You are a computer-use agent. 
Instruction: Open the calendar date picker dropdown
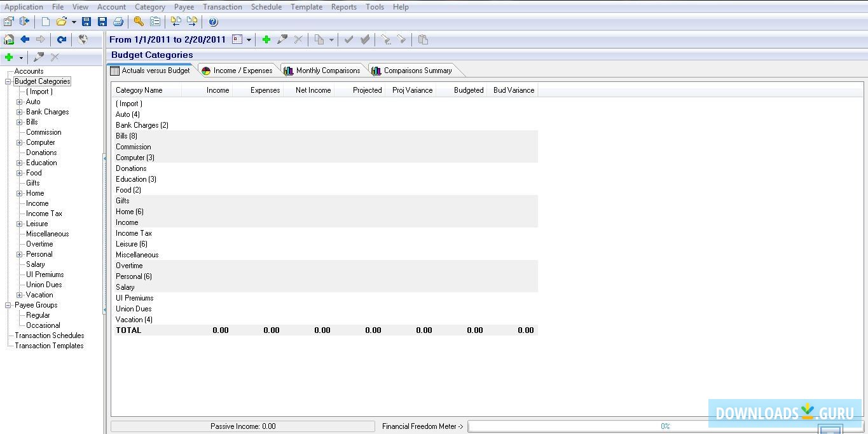249,39
